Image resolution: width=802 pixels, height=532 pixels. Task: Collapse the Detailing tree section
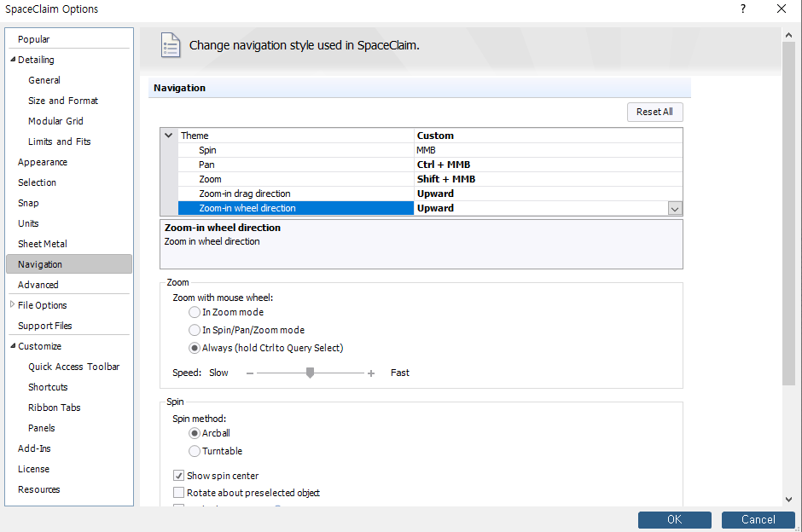(13, 60)
